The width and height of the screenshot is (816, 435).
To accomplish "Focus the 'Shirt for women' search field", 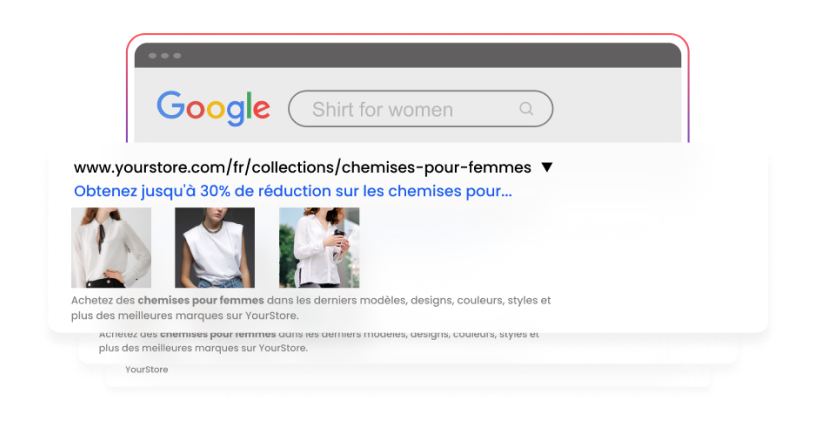I will pyautogui.click(x=420, y=109).
